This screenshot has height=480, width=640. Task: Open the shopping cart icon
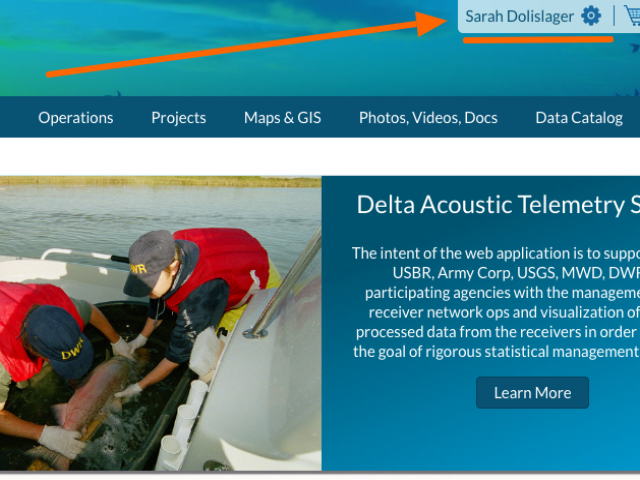632,16
